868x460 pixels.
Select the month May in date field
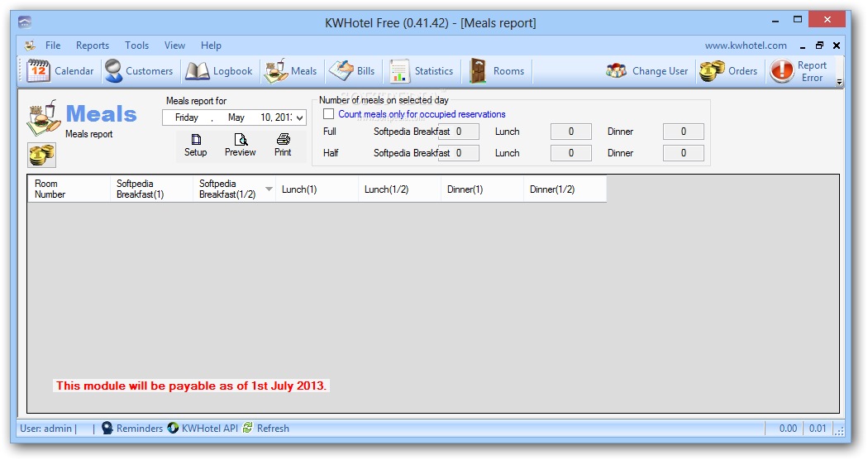[x=236, y=117]
